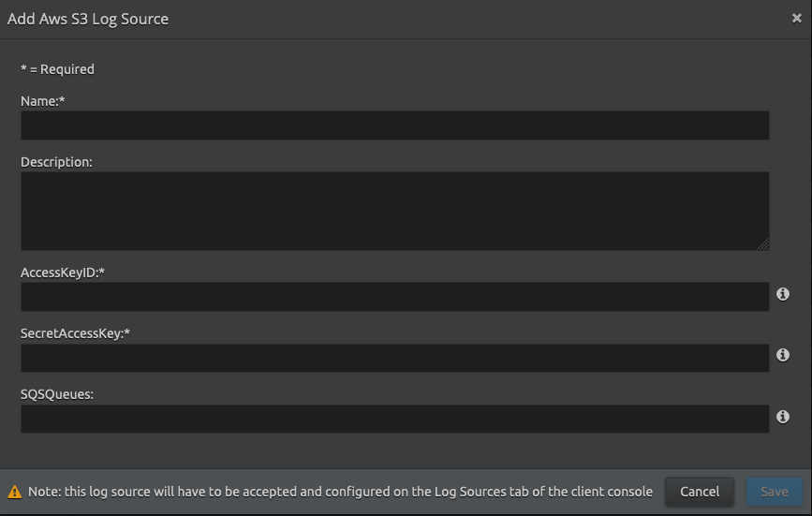Focus the SQSQueues input field
Screen dimensions: 812x516
(394, 419)
